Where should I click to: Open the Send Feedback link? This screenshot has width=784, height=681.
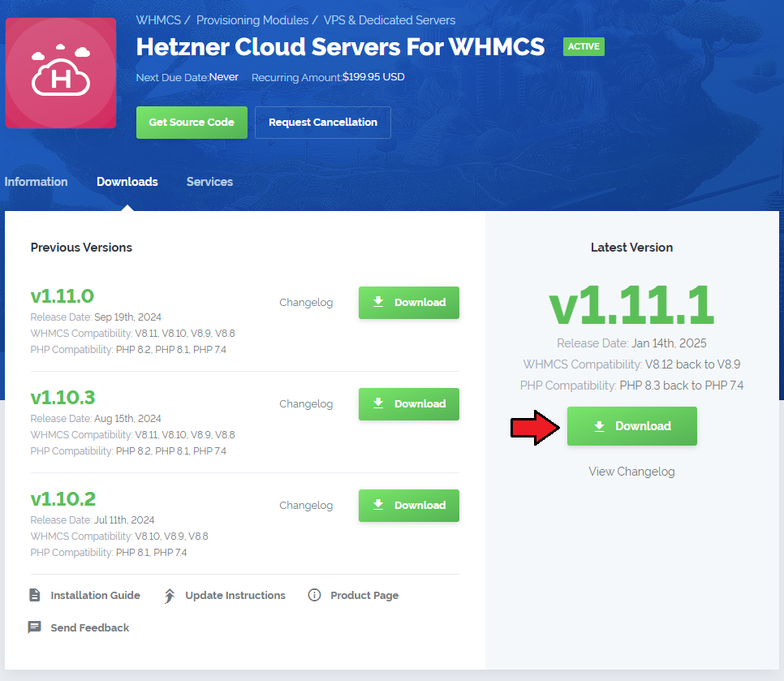click(89, 627)
